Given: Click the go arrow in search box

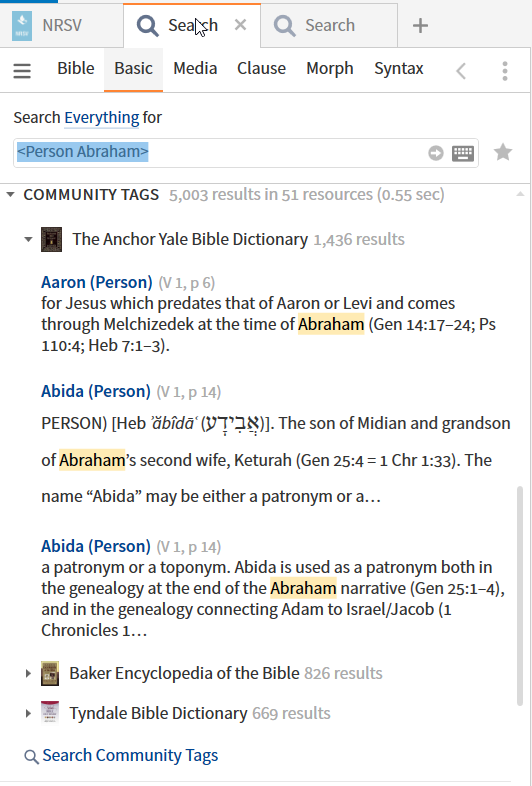Looking at the screenshot, I should coord(436,153).
